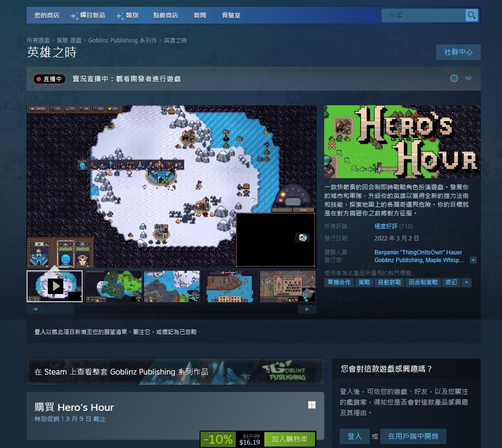
Task: Open 社群中心 community hub button
Action: [x=459, y=52]
